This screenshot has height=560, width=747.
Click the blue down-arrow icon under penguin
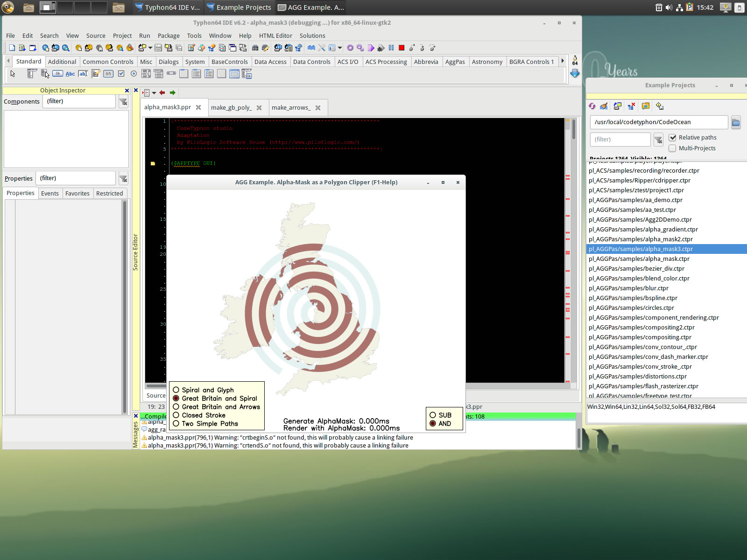pyautogui.click(x=575, y=73)
